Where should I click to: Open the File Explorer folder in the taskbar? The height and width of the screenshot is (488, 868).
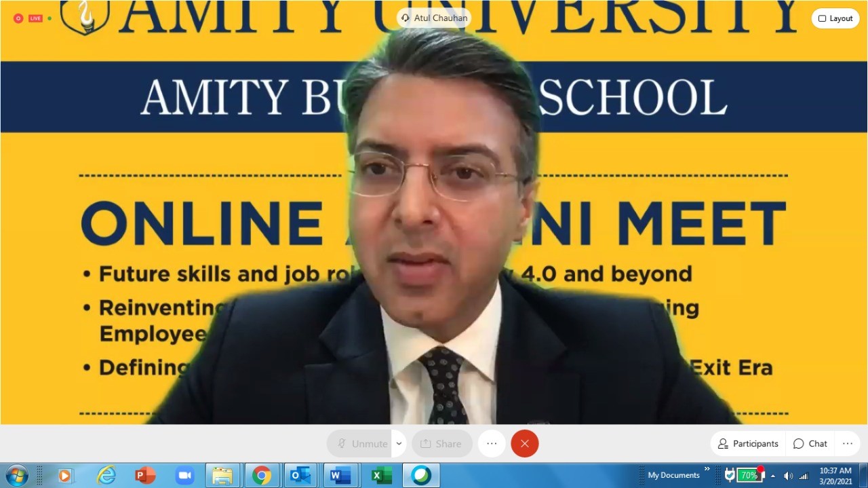pyautogui.click(x=222, y=476)
